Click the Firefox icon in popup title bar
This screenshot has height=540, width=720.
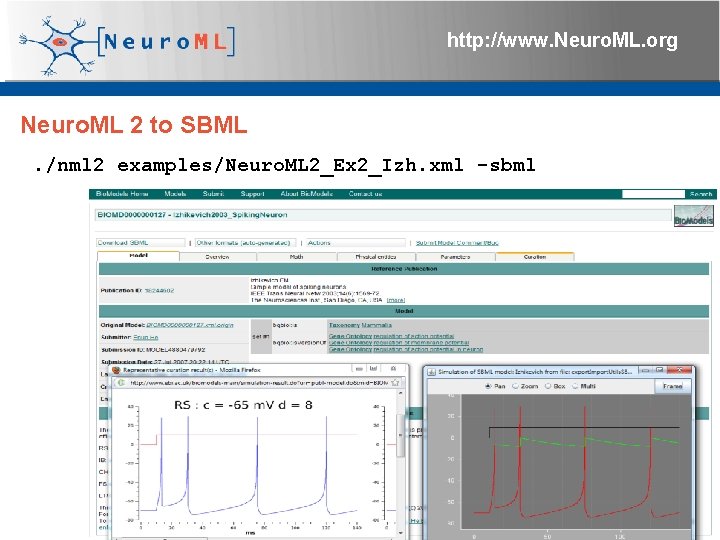[116, 370]
